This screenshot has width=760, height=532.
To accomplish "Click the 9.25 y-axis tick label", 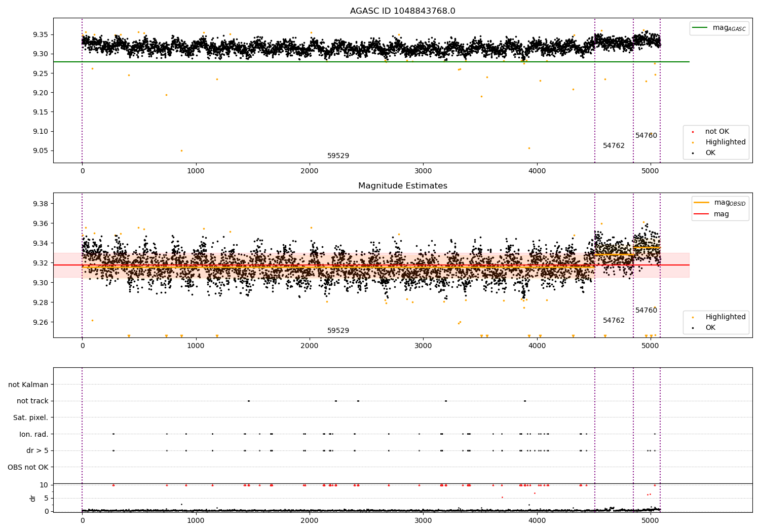I will [41, 73].
